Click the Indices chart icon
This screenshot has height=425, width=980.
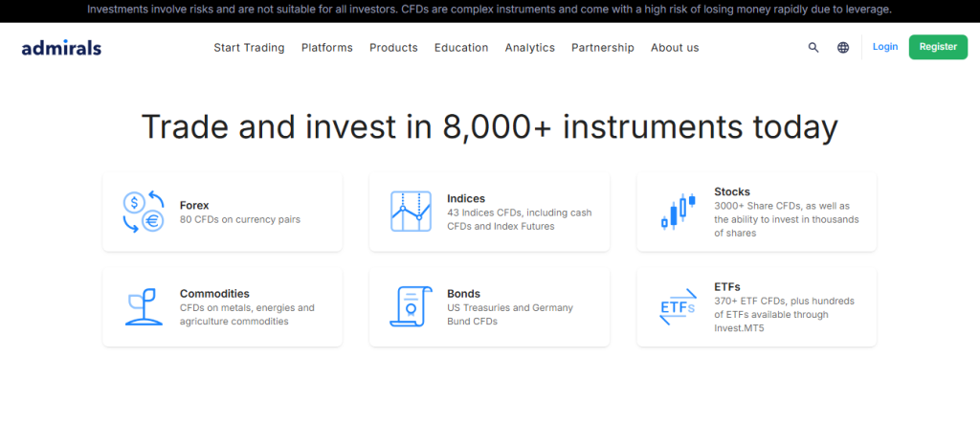(x=411, y=212)
